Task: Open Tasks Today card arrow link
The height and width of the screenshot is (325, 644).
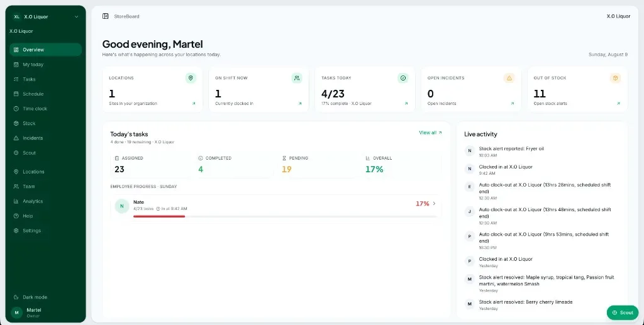Action: click(406, 104)
